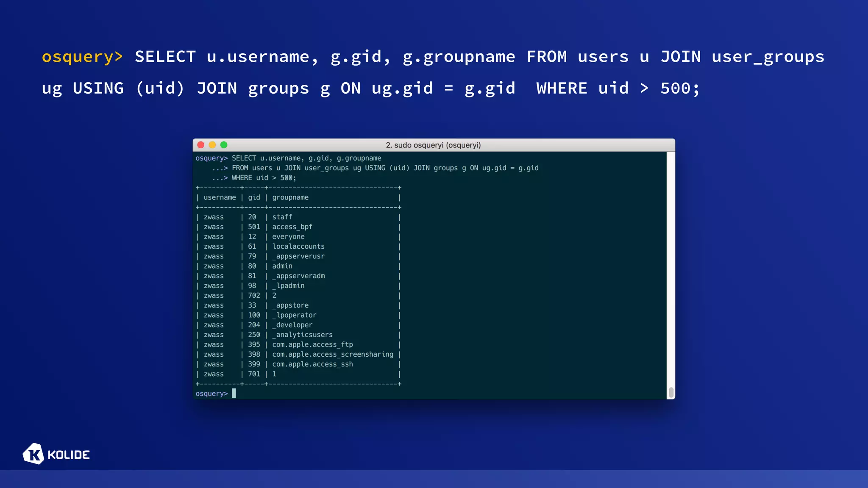Select the admin groupname cell
Viewport: 868px width, 488px height.
coord(282,266)
